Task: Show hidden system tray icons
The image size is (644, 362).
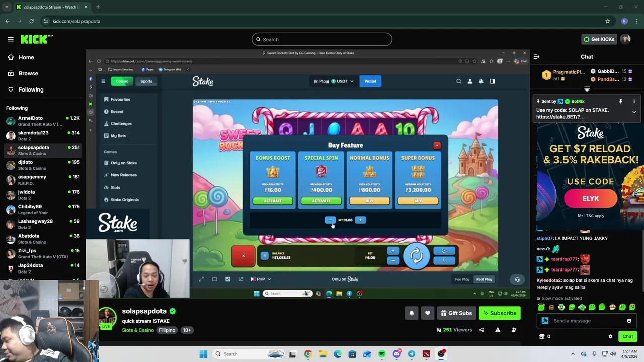Action: pos(573,354)
